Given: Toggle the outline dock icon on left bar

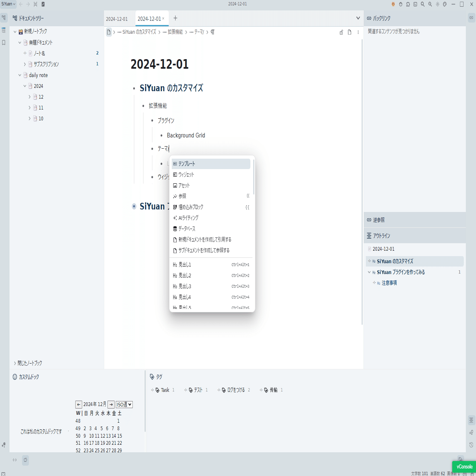Looking at the screenshot, I should click(x=4, y=30).
